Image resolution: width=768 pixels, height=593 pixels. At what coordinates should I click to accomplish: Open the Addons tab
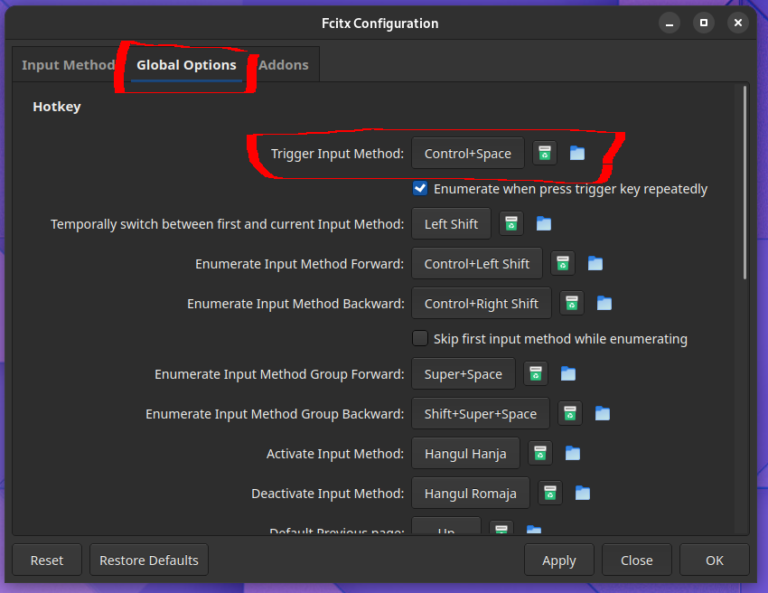coord(283,65)
